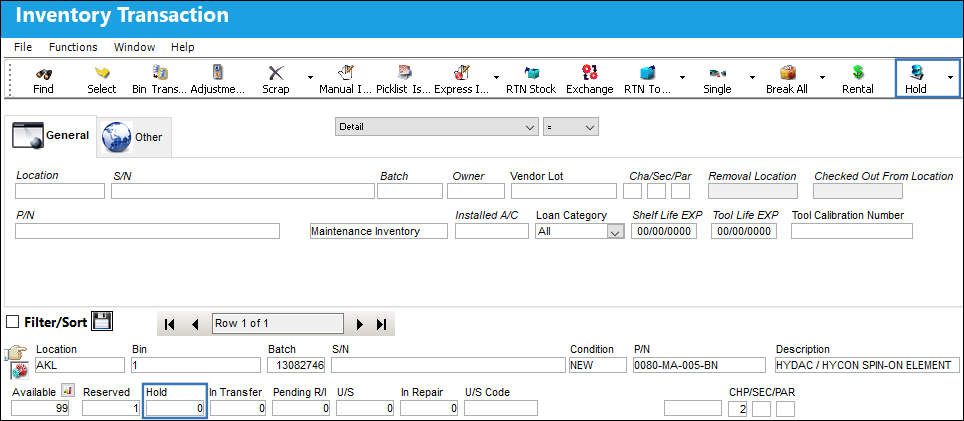Click the pointing hand select icon beside AKL row
964x421 pixels.
pyautogui.click(x=14, y=354)
